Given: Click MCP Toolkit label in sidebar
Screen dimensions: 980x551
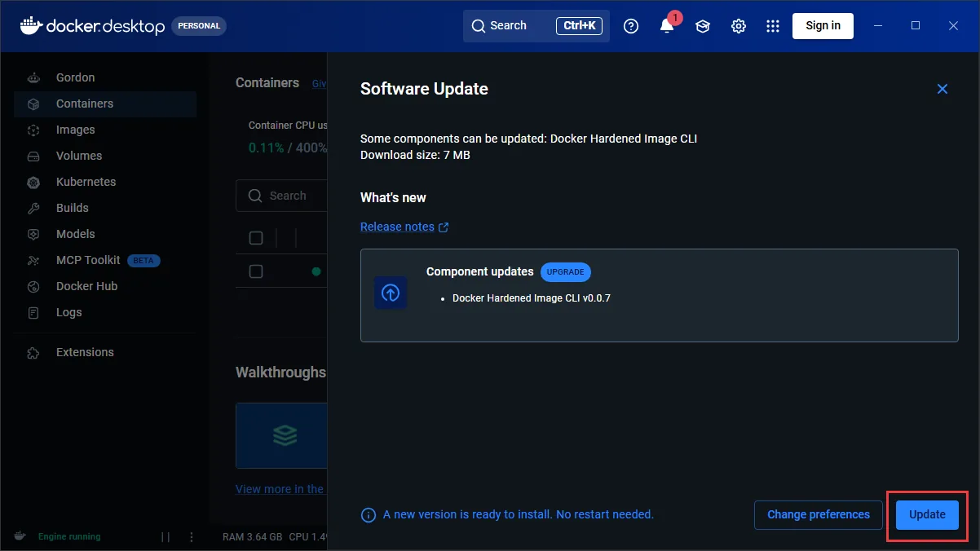Looking at the screenshot, I should pos(88,260).
